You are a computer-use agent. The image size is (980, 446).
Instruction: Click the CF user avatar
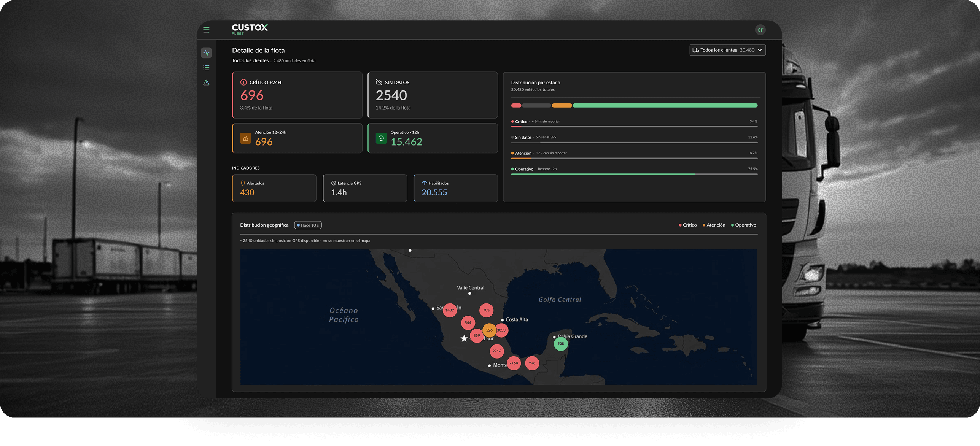point(760,30)
